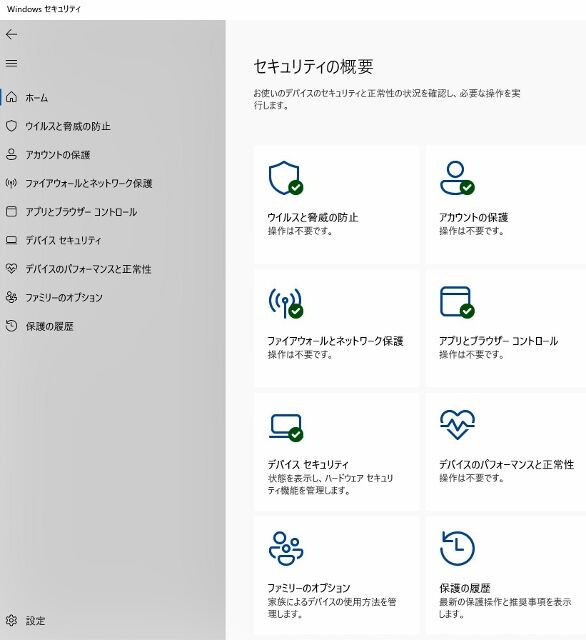Click the 保護の履歴 card title
The image size is (586, 640).
click(x=464, y=588)
